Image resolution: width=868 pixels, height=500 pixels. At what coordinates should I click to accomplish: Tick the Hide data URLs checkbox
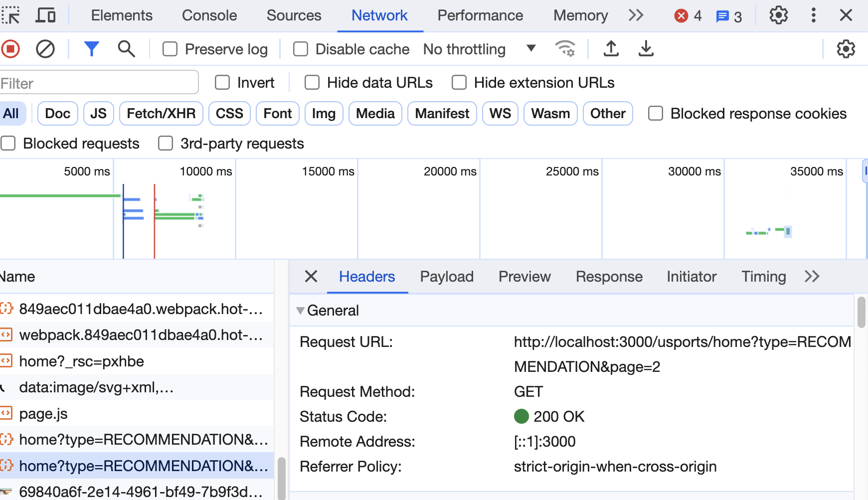click(x=312, y=83)
